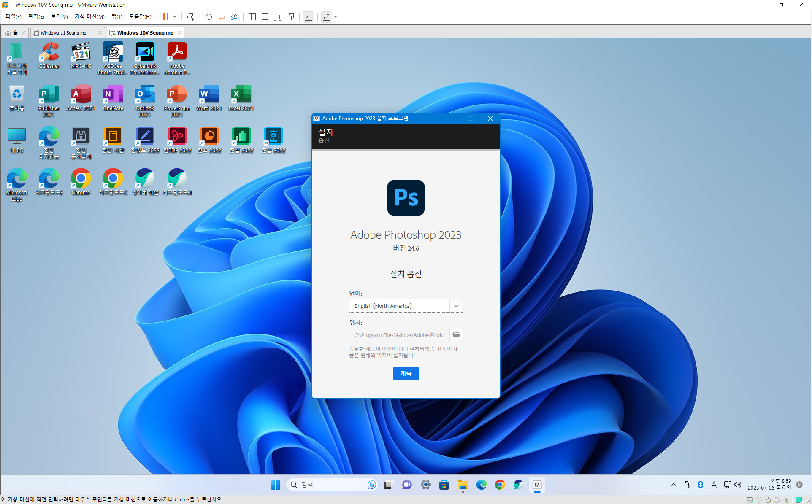The image size is (812, 504).
Task: Toggle the volume icon in system tray
Action: click(x=738, y=485)
